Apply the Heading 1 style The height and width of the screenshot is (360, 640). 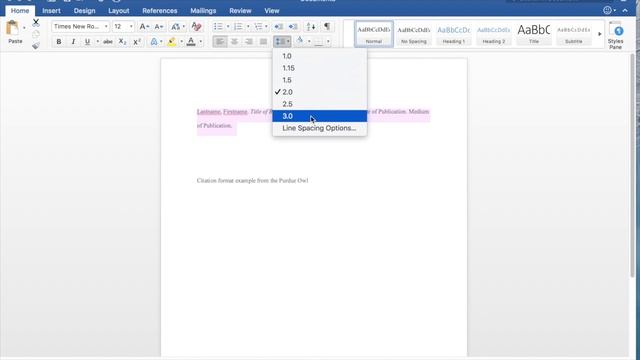tap(453, 34)
